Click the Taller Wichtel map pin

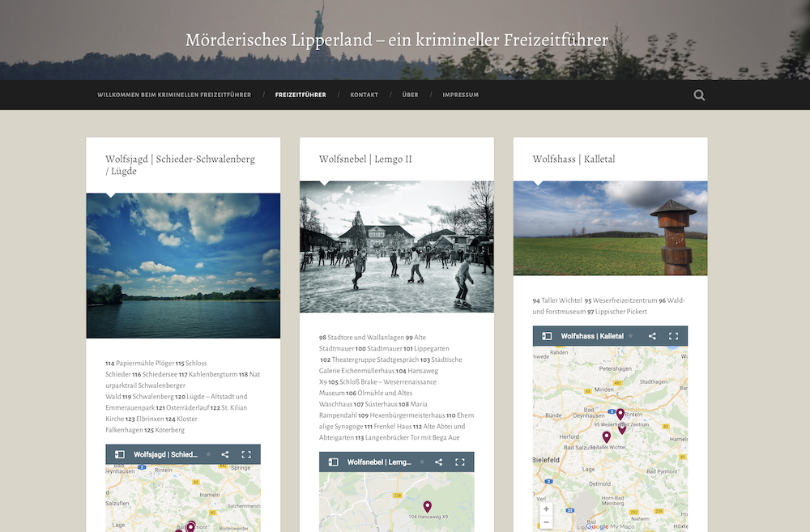607,437
